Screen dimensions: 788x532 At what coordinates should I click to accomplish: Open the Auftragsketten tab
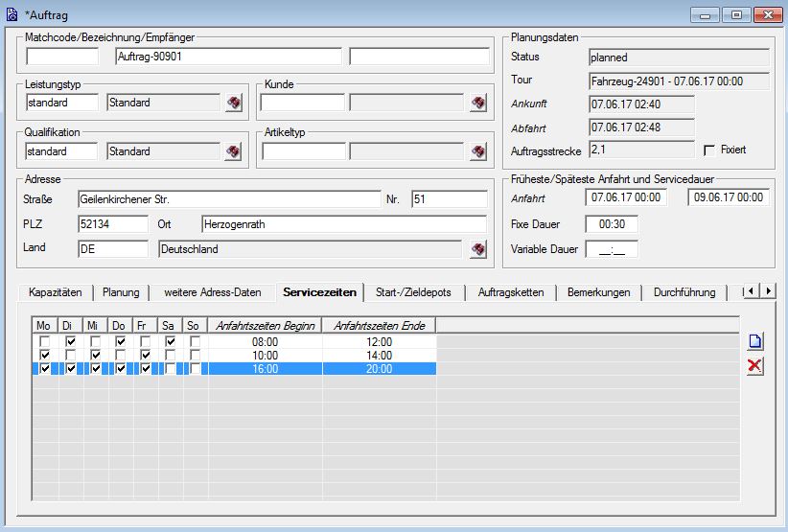coord(515,292)
